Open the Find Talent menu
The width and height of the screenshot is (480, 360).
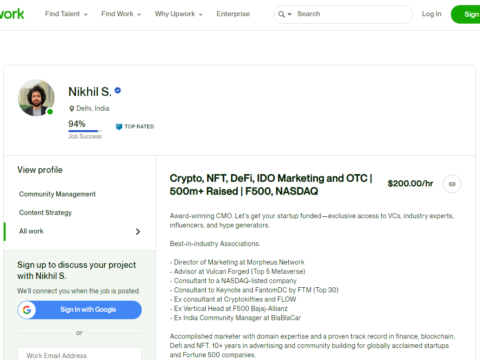click(66, 14)
